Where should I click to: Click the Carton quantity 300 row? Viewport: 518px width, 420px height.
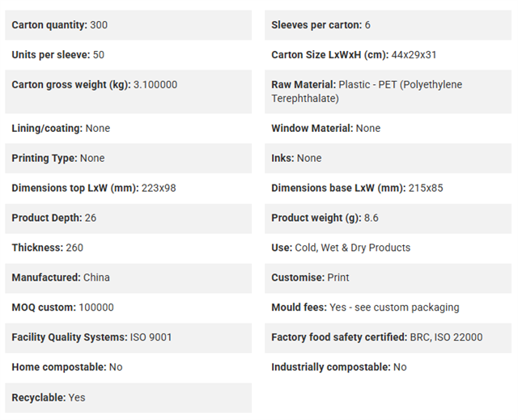pyautogui.click(x=128, y=25)
